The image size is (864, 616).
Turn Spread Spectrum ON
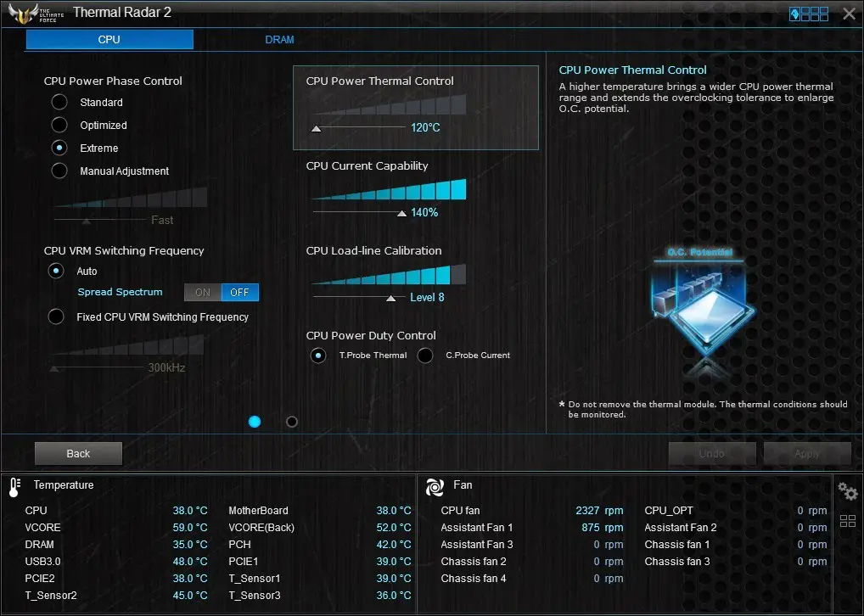203,293
